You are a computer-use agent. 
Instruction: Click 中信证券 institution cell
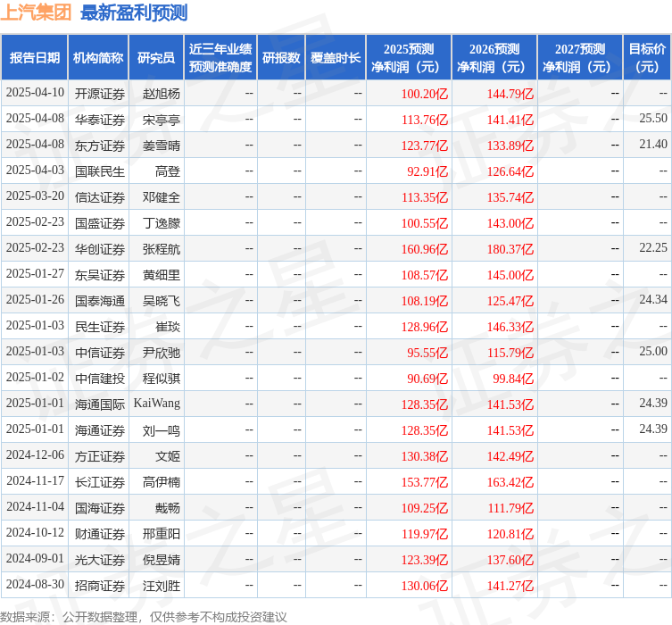click(x=99, y=353)
